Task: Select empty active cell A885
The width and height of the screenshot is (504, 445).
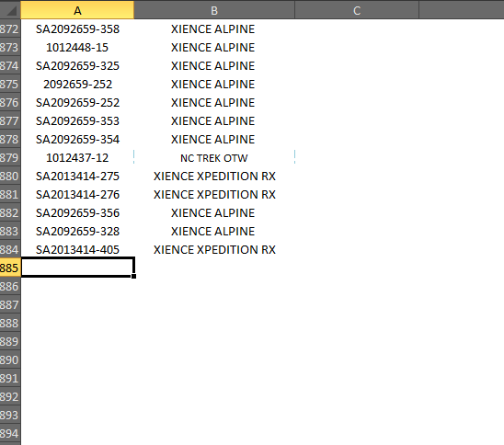Action: point(77,267)
